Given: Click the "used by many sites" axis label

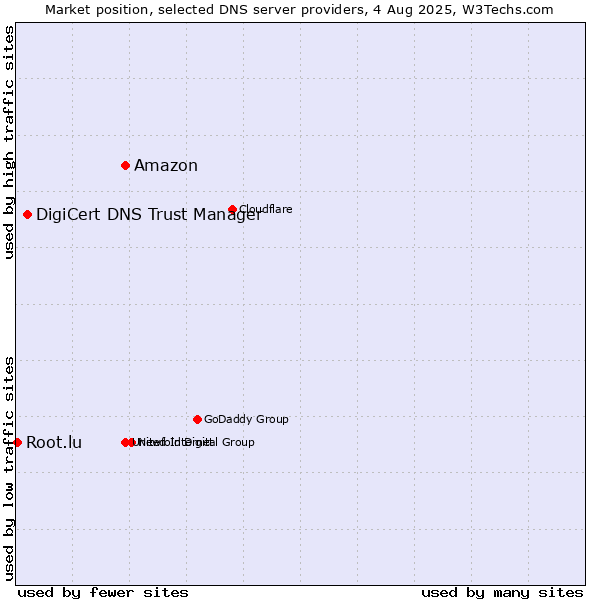Looking at the screenshot, I should click(x=502, y=593).
